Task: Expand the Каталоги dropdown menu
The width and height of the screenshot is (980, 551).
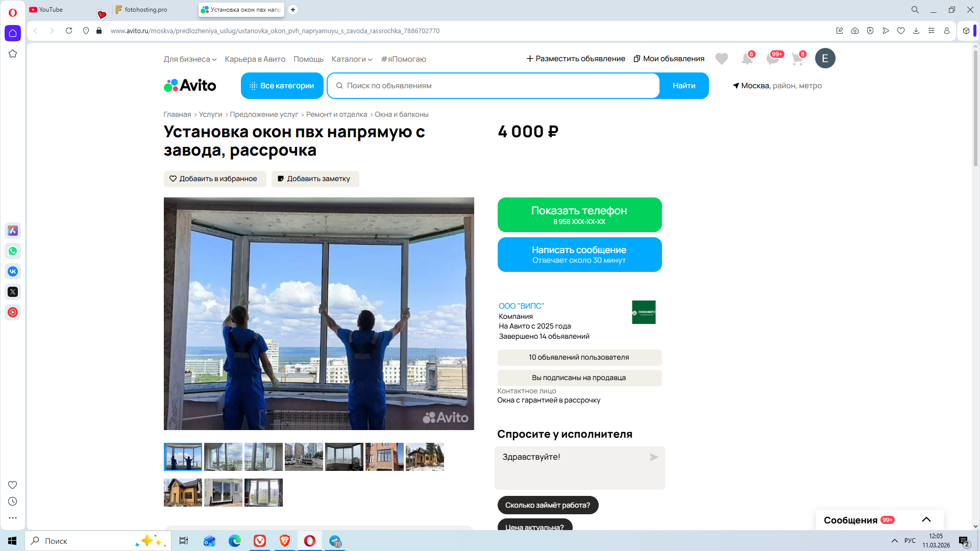Action: tap(352, 59)
